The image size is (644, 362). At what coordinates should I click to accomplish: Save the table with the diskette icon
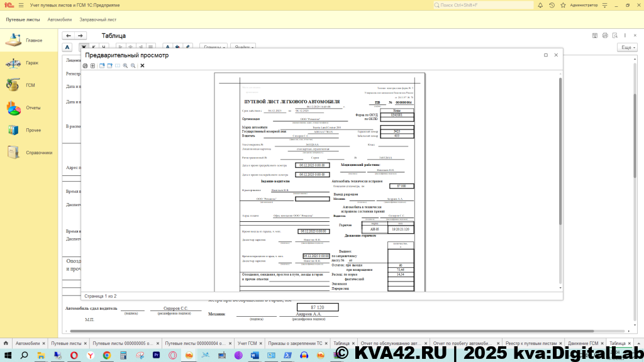(x=595, y=36)
